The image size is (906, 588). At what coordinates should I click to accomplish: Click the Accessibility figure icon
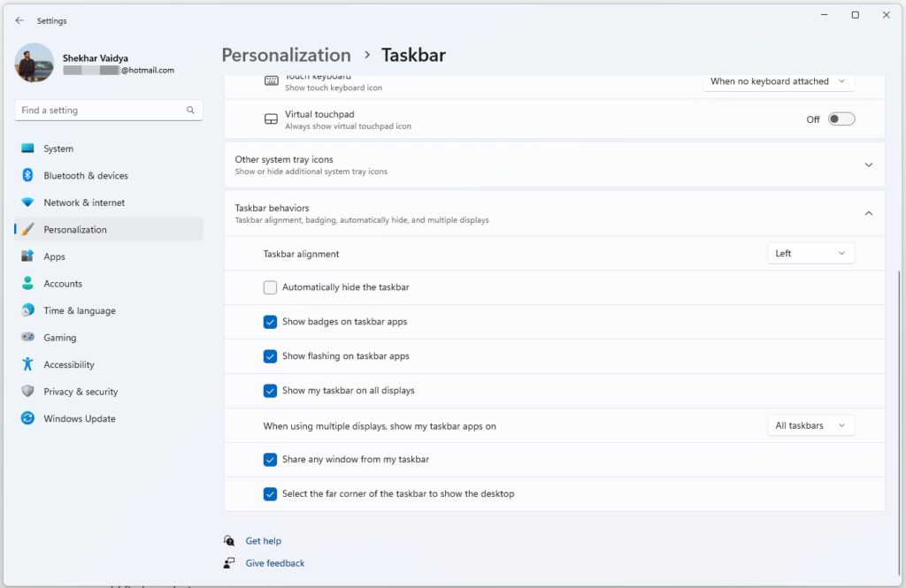(27, 364)
